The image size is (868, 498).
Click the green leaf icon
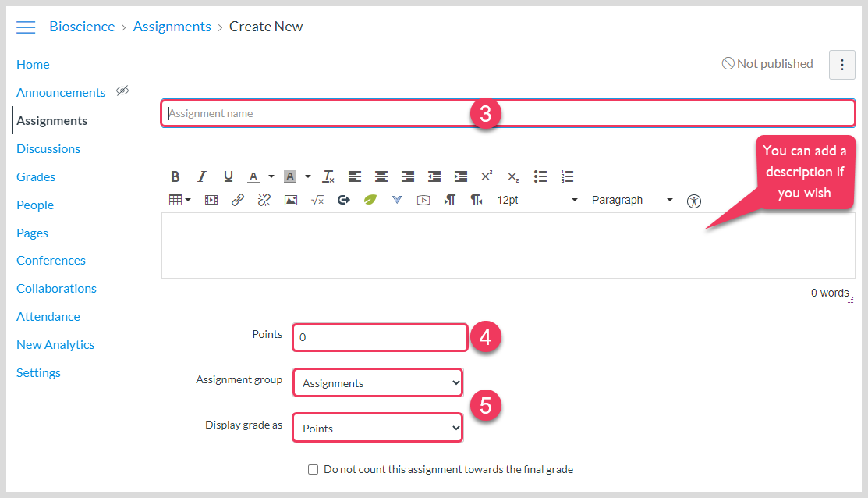tap(370, 199)
